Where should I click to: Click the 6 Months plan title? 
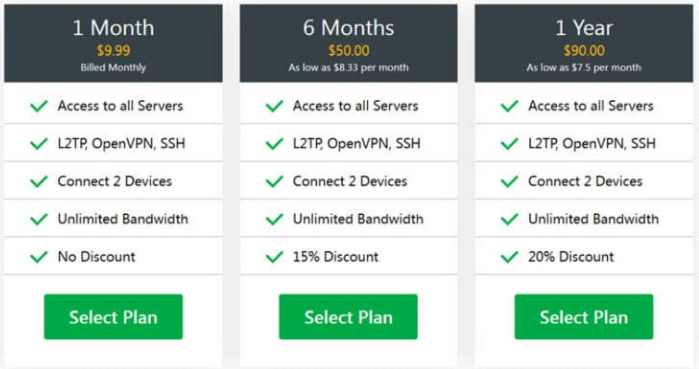point(348,28)
